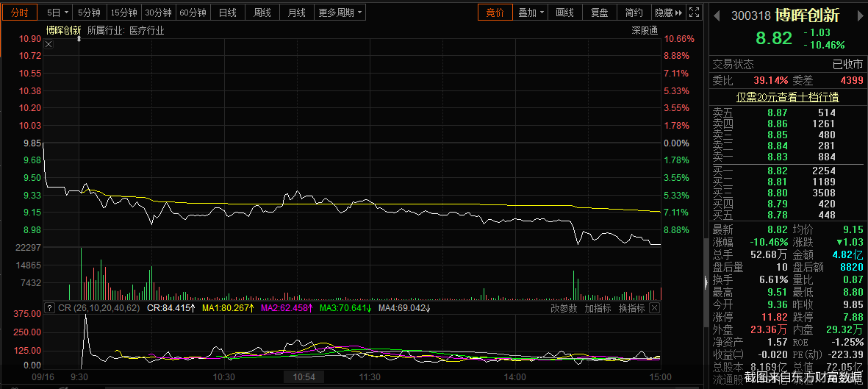
Task: Activate the 画线 drawing tool
Action: point(564,13)
